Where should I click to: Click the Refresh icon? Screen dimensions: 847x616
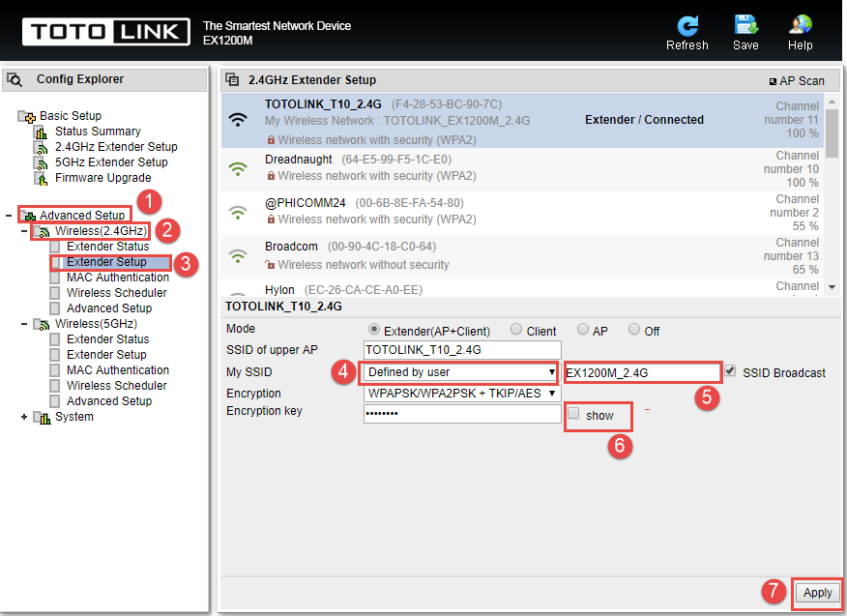click(x=687, y=25)
